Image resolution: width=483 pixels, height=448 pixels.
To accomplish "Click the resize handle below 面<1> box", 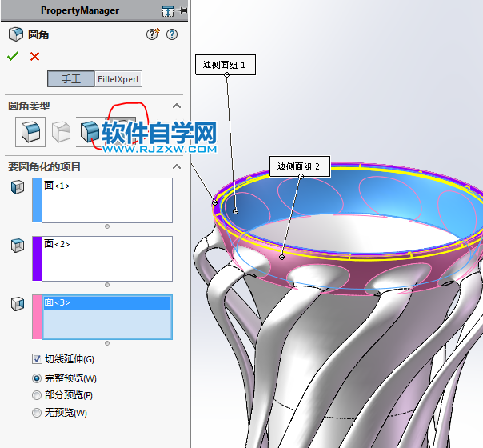I will click(x=107, y=226).
